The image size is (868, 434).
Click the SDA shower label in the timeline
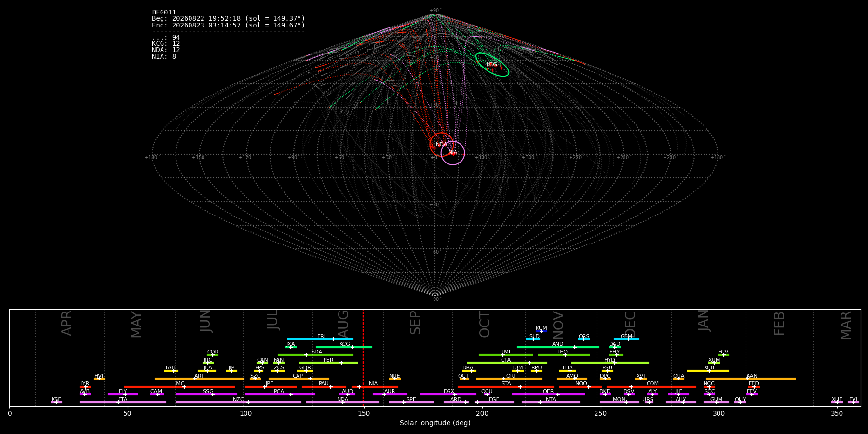pos(317,352)
